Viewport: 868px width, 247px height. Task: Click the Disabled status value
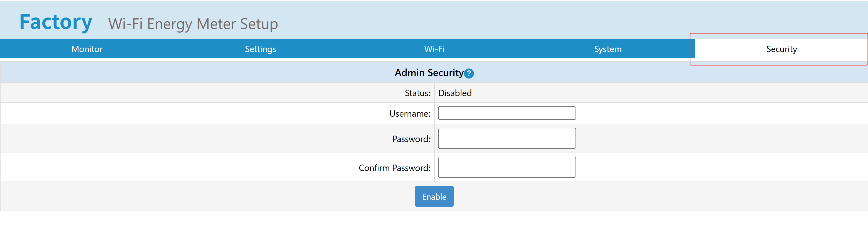pyautogui.click(x=455, y=93)
